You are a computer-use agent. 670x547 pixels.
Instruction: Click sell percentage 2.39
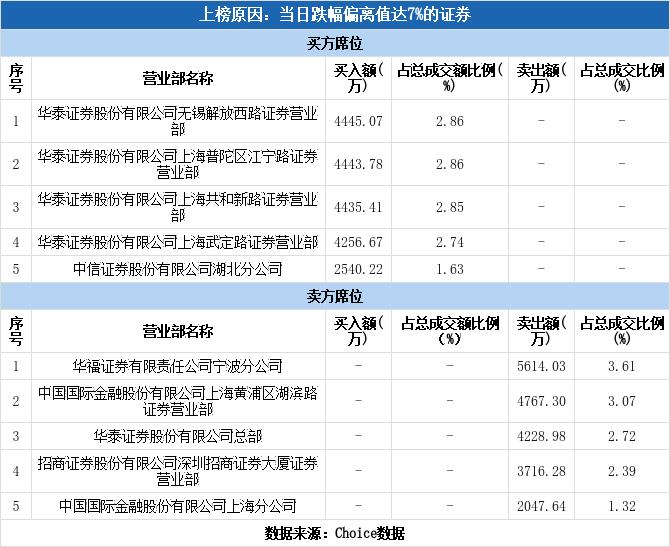(x=622, y=471)
